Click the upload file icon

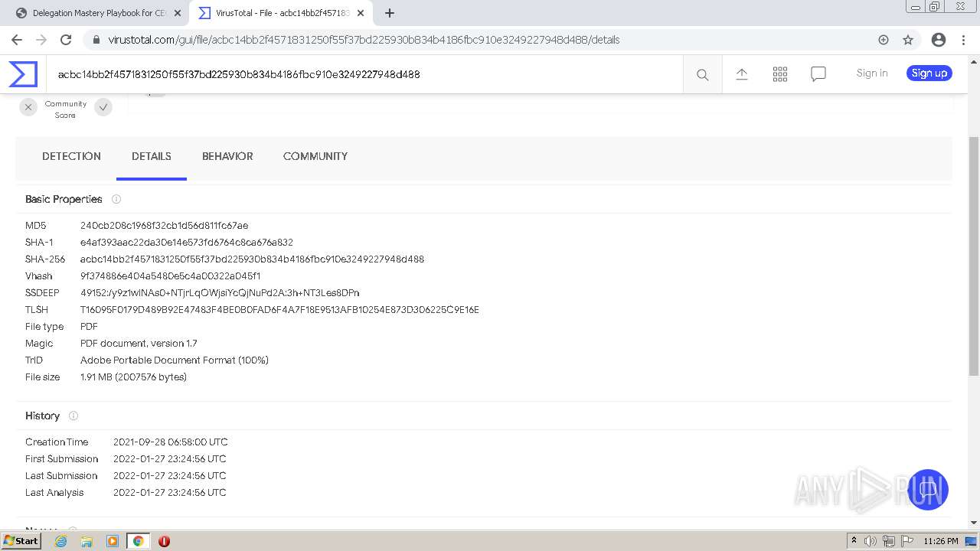[742, 73]
